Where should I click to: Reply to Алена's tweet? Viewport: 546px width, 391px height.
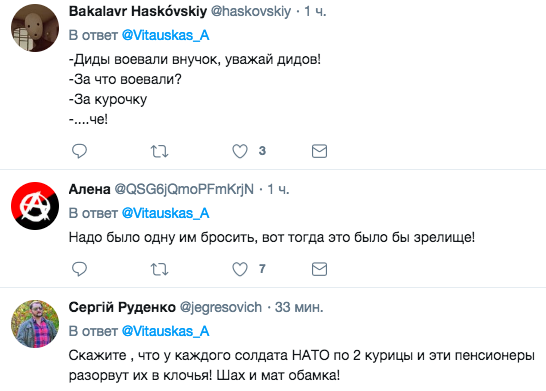pyautogui.click(x=79, y=269)
